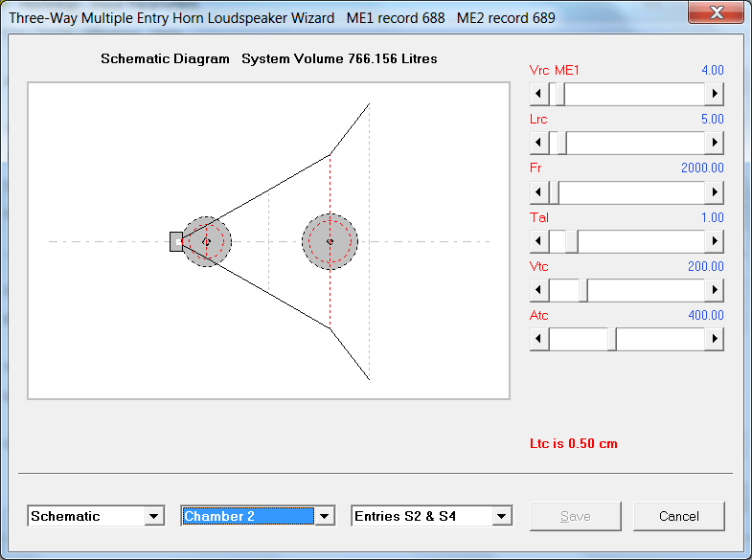Screen dimensions: 752x560
Task: Decrease Vtc using its left arrow
Action: tap(539, 290)
